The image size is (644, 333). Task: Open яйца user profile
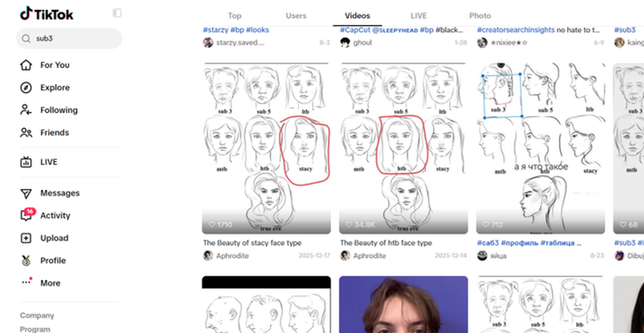click(498, 256)
